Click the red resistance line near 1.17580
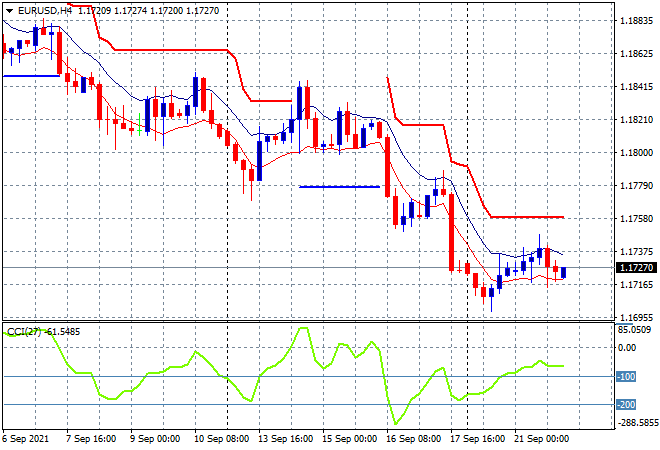The image size is (660, 450). 527,217
